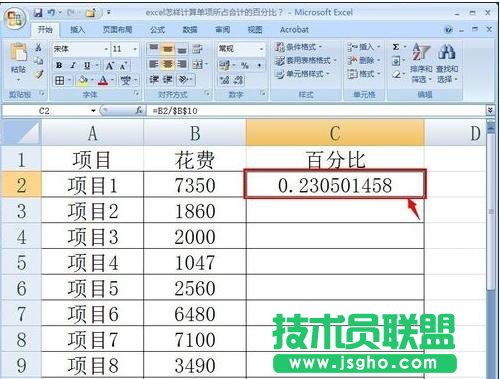500x379 pixels.
Task: Align text right
Action: coord(182,64)
